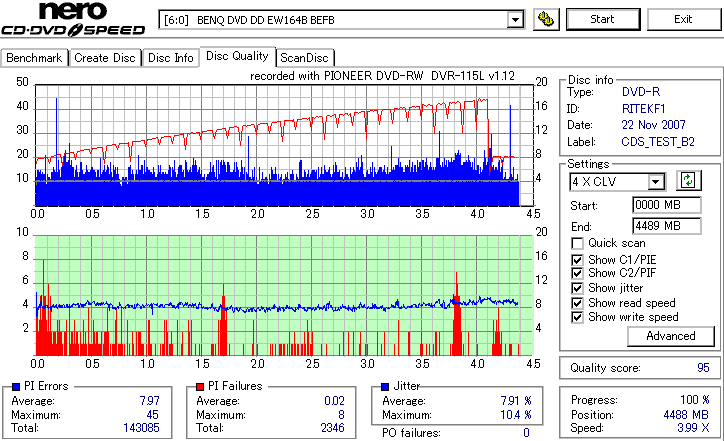Click the blue PI Errors legend square
Screen dimensions: 724x441
[16, 387]
